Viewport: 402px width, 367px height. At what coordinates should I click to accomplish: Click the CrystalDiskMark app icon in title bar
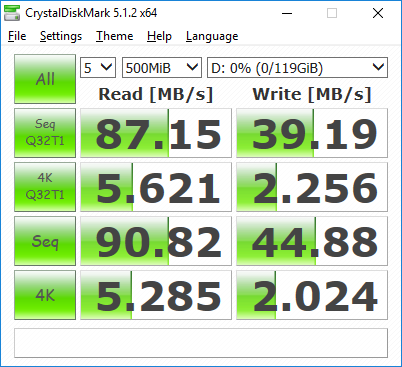12,13
